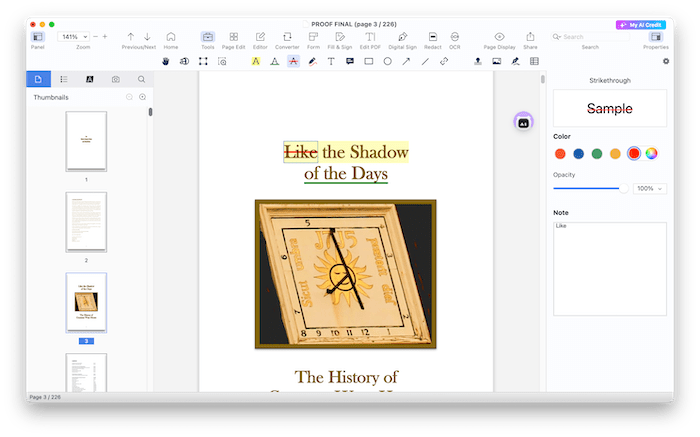700x437 pixels.
Task: Select the image insert tool
Action: click(x=496, y=62)
